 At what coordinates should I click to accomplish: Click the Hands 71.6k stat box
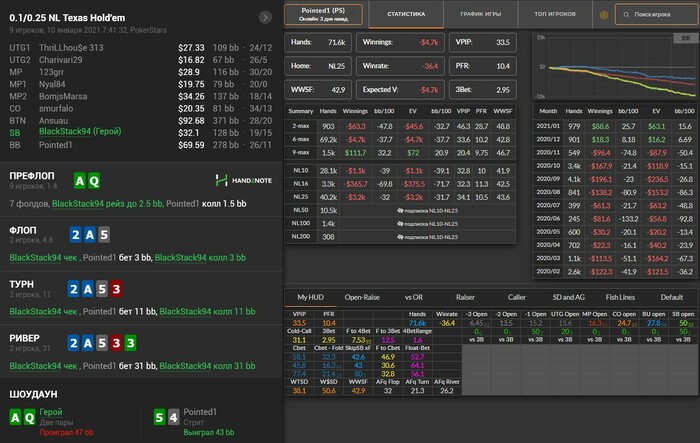point(318,42)
